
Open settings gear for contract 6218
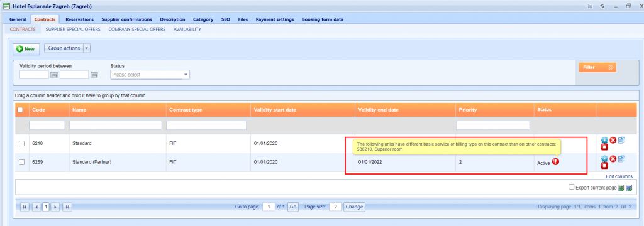[604, 140]
